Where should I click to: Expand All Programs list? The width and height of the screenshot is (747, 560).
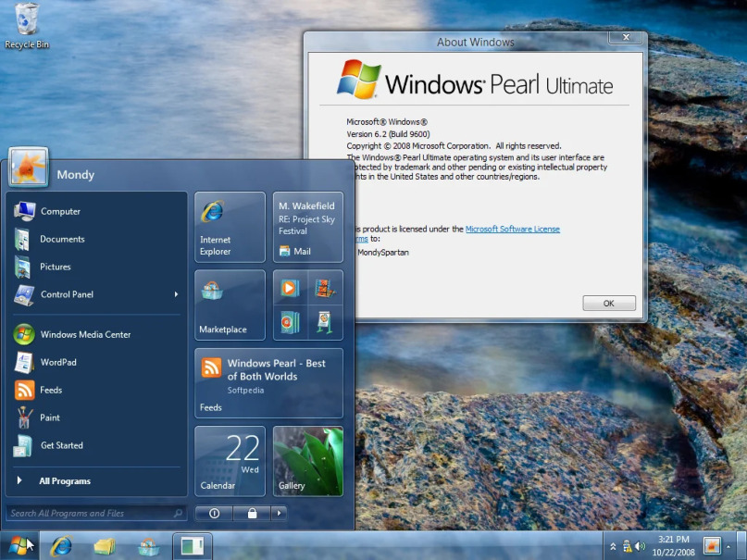98,481
